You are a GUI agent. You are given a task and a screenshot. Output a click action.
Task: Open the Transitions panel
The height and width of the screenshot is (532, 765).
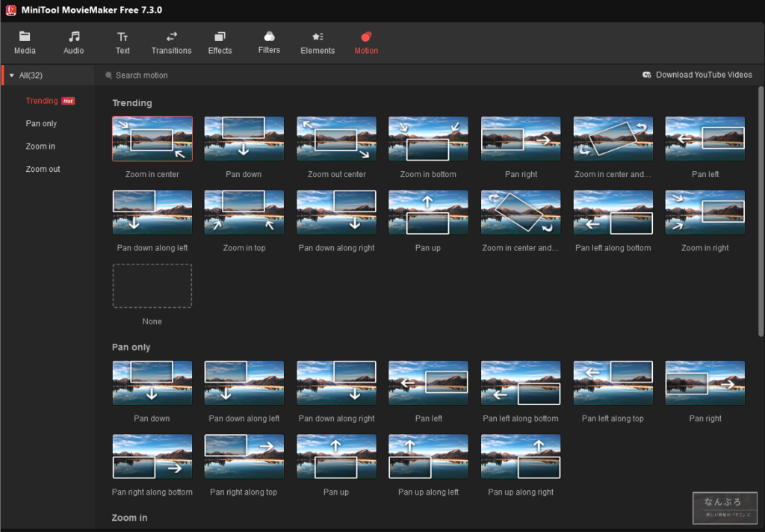coord(171,43)
